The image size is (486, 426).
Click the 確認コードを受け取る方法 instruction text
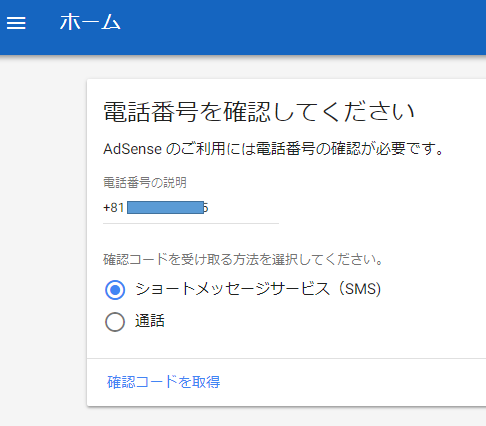(243, 260)
